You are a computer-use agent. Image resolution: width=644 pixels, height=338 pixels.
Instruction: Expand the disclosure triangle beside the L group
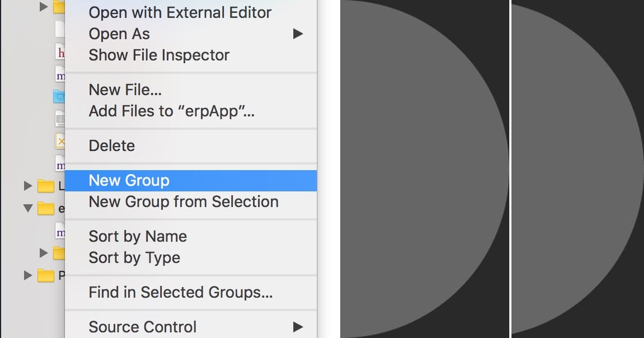tap(27, 186)
